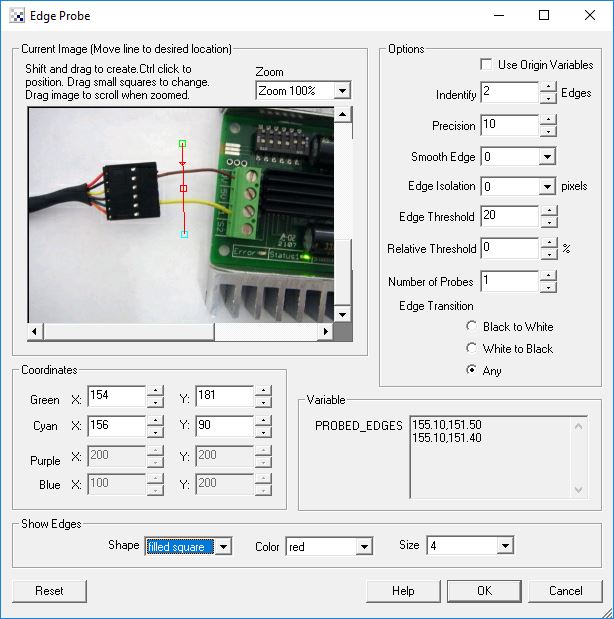Select Black to White edge transition
The height and width of the screenshot is (619, 614).
pyautogui.click(x=472, y=327)
